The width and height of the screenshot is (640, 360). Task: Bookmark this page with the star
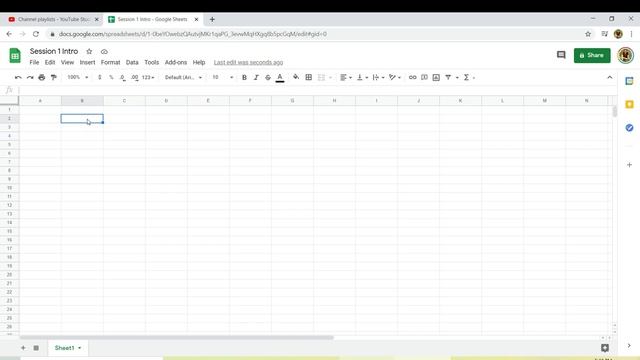pyautogui.click(x=588, y=34)
